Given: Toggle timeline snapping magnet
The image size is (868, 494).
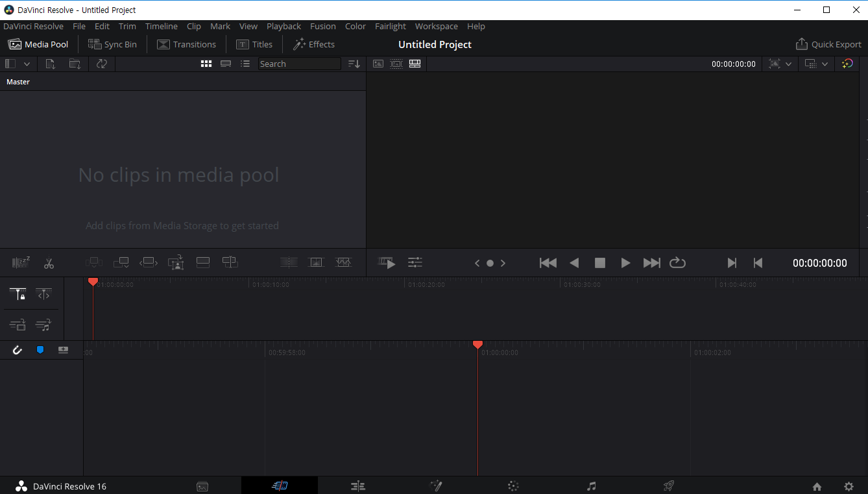Looking at the screenshot, I should [x=18, y=350].
